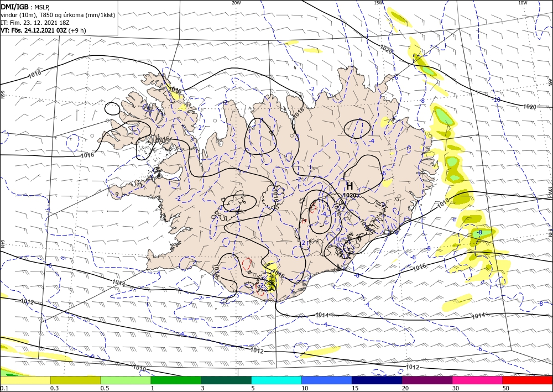
Task: Pick the cyan 5–10 legend swatch
Action: [x=276, y=380]
